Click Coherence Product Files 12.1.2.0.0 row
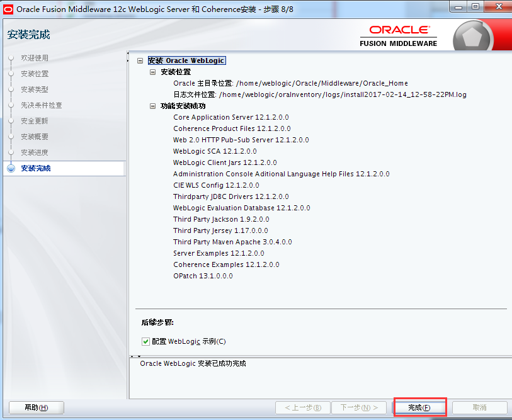The width and height of the screenshot is (512, 420). (x=232, y=128)
